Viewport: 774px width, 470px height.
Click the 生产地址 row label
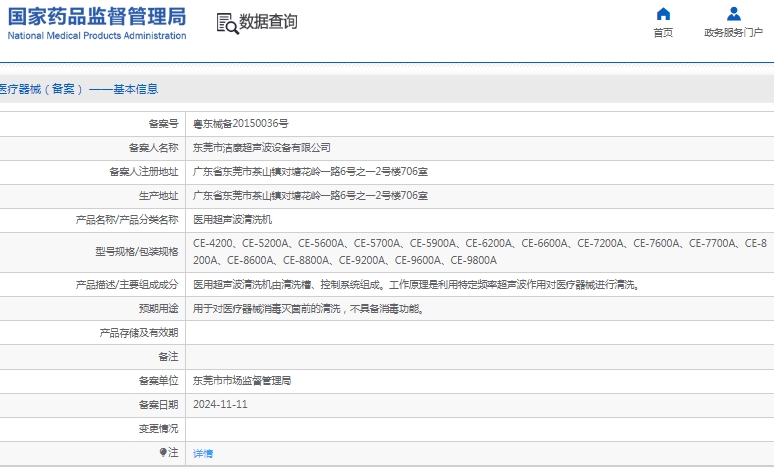pyautogui.click(x=158, y=196)
